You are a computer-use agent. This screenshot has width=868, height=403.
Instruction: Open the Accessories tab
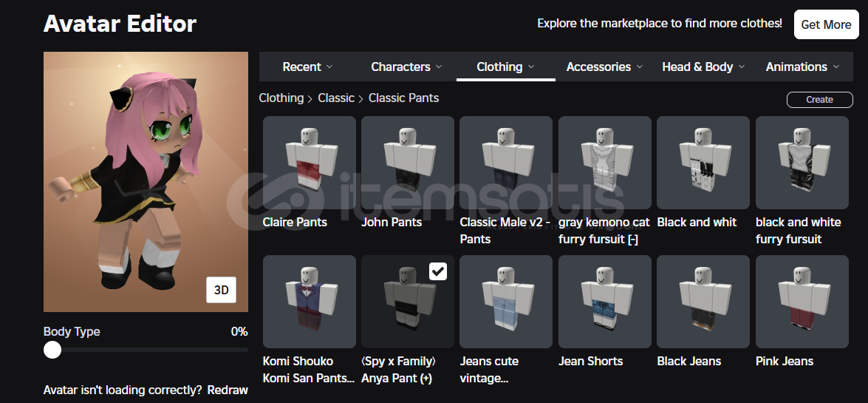click(x=604, y=67)
